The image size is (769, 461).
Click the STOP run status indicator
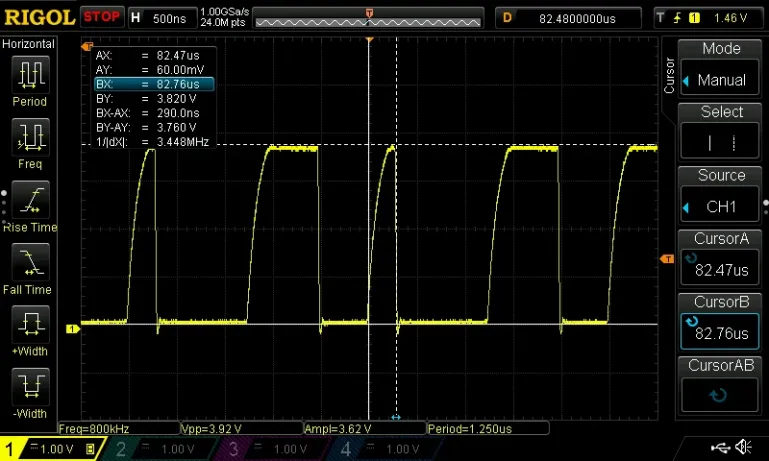[102, 17]
